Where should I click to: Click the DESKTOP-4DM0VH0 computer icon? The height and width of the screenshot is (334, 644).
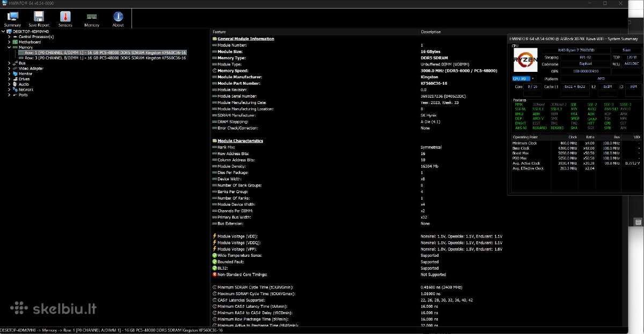[x=10, y=31]
